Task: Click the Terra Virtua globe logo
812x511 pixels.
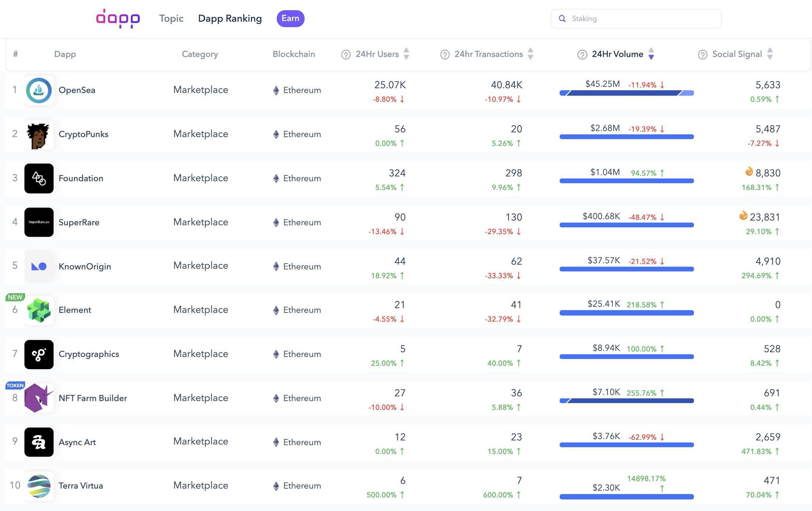Action: tap(39, 486)
